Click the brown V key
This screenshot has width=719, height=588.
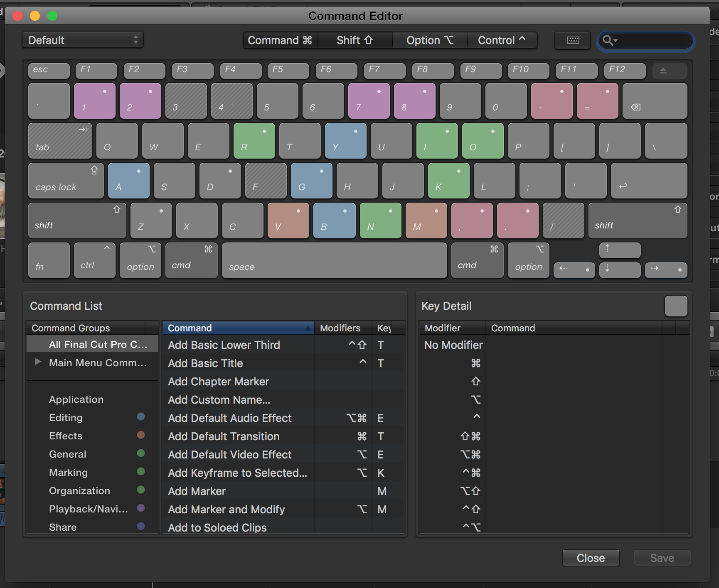tap(288, 220)
